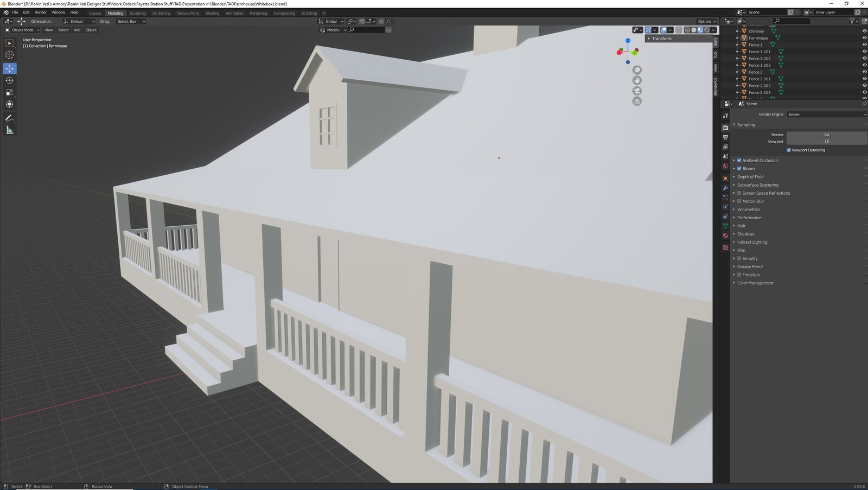Enable Screen Space Reflections checkbox
Viewport: 868px width, 490px height.
coord(739,193)
